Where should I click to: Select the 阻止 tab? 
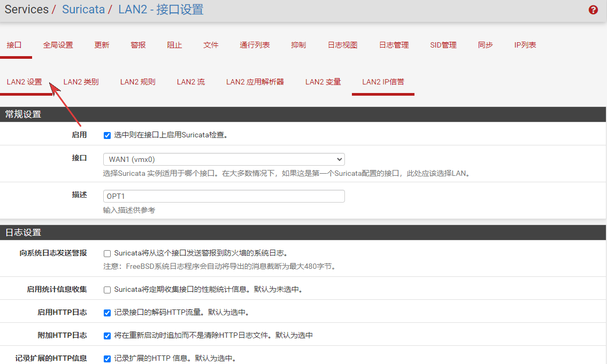click(174, 45)
